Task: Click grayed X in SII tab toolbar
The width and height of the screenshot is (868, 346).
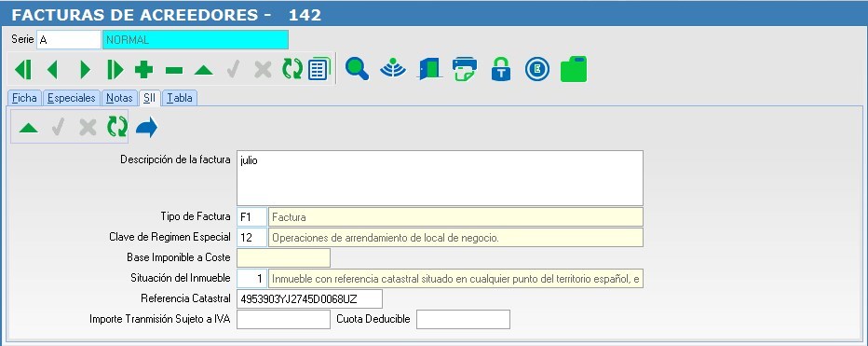Action: click(x=88, y=127)
